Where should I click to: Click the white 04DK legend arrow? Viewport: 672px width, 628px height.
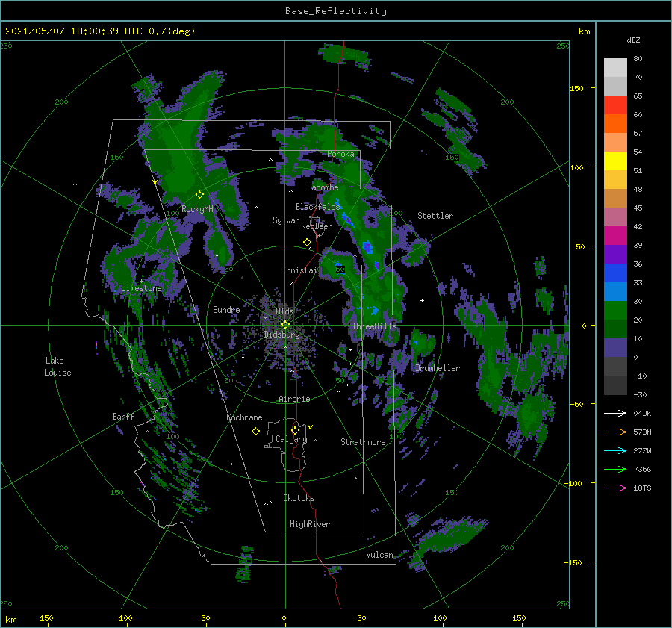pyautogui.click(x=615, y=413)
